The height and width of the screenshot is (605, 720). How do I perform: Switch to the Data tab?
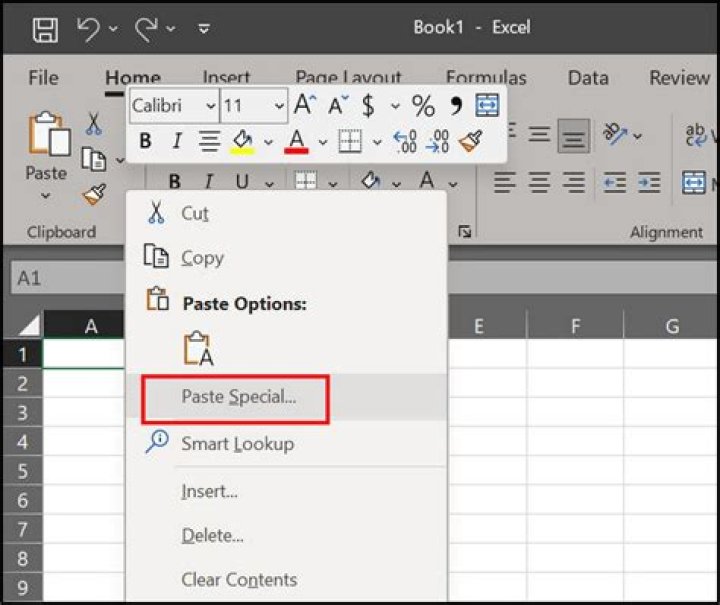tap(588, 77)
